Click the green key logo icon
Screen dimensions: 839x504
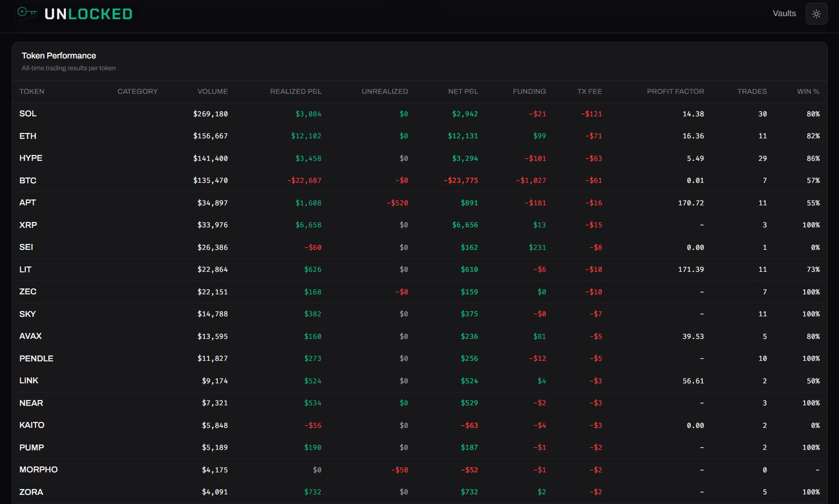[26, 13]
